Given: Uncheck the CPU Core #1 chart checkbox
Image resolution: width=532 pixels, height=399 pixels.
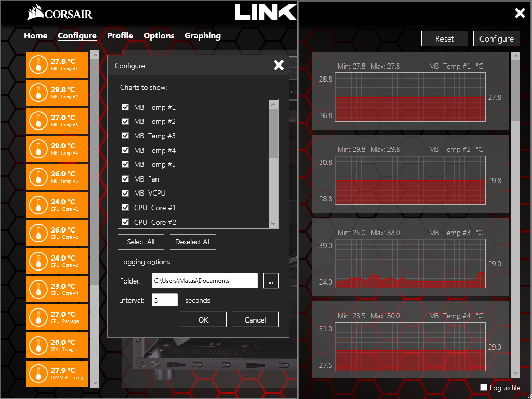Looking at the screenshot, I should (x=125, y=208).
